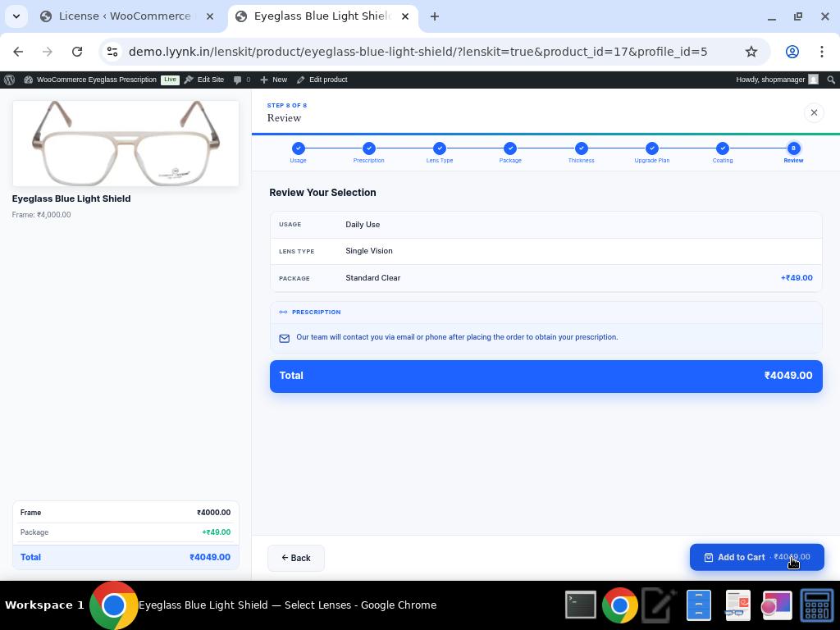Viewport: 840px width, 630px height.
Task: Reload the page
Action: 77,52
